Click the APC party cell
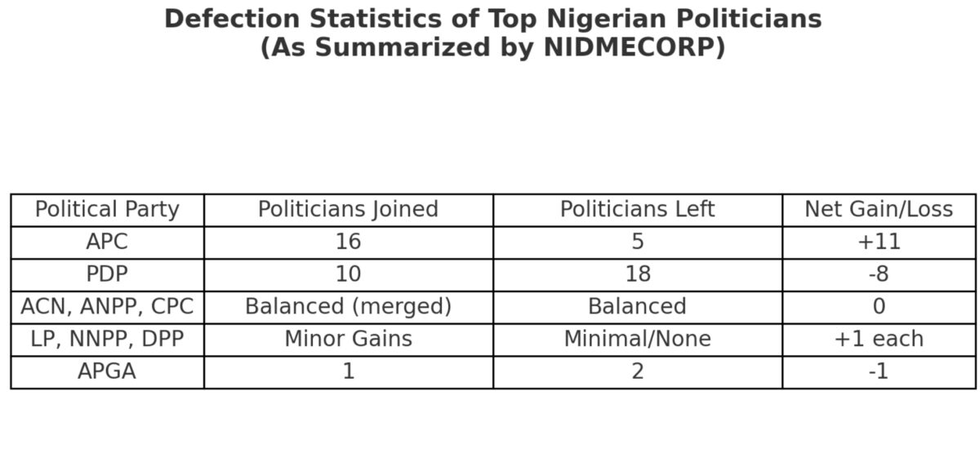 click(107, 242)
